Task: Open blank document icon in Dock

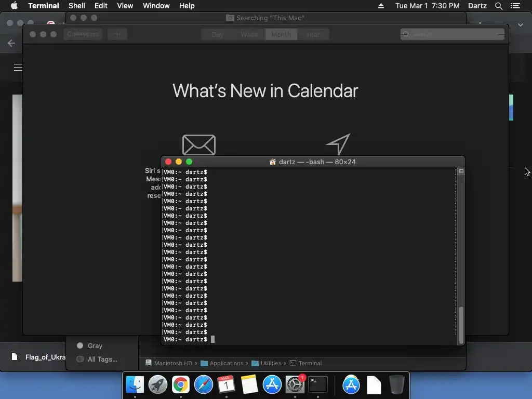Action: point(374,385)
